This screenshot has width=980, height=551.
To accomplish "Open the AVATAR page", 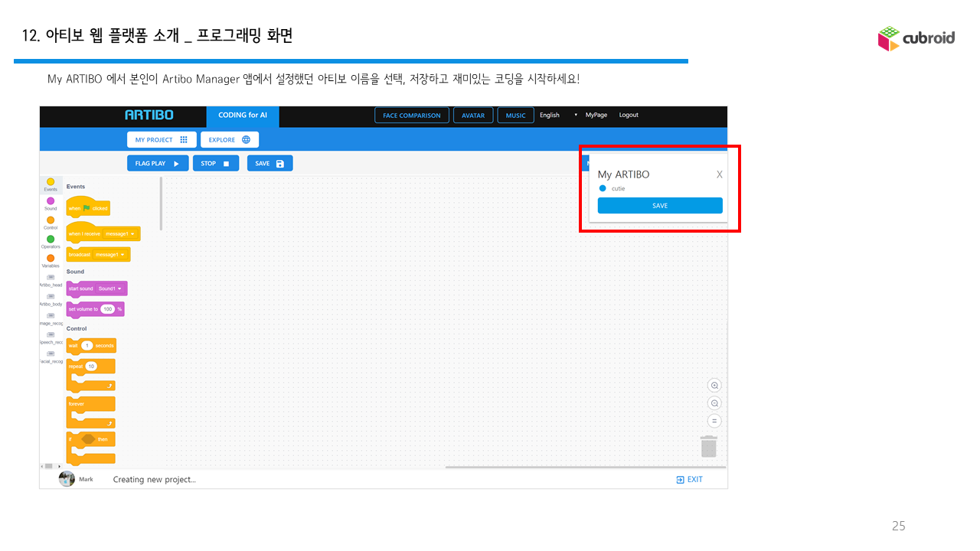I will (x=473, y=116).
